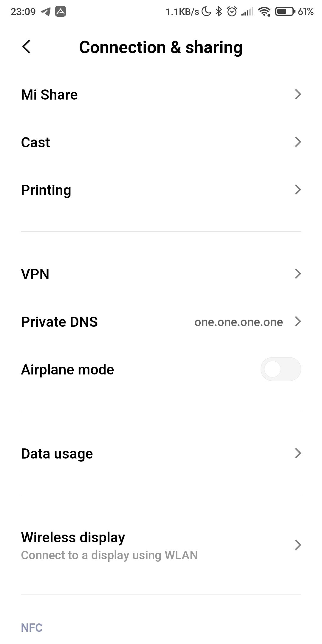Screen dimensions: 322x644
Task: Open Wireless display settings
Action: tap(73, 538)
